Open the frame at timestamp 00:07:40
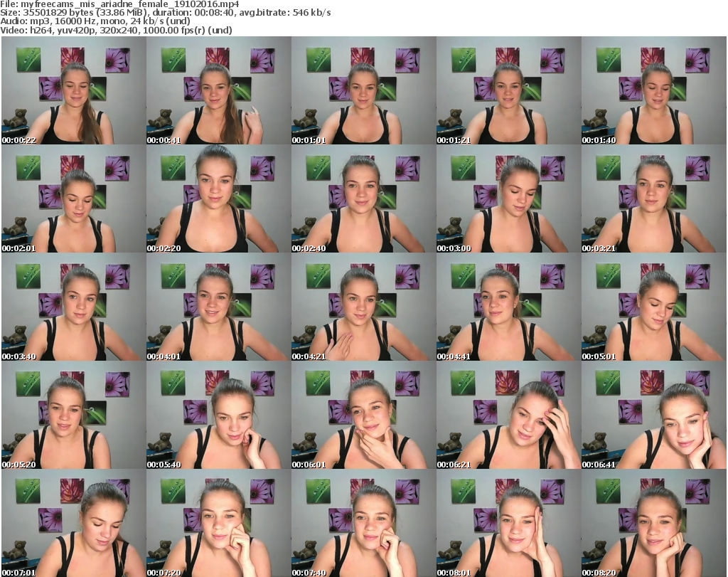Viewport: 728px width, 577px height. (363, 524)
